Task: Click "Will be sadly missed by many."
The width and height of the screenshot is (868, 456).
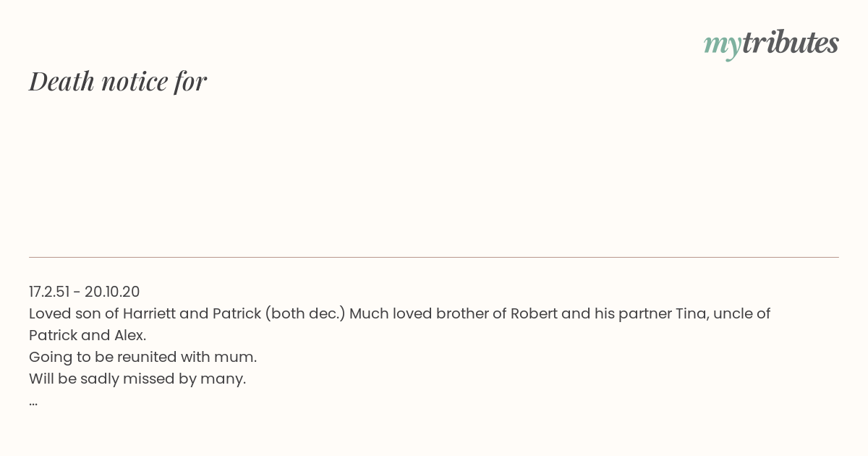Action: point(137,379)
